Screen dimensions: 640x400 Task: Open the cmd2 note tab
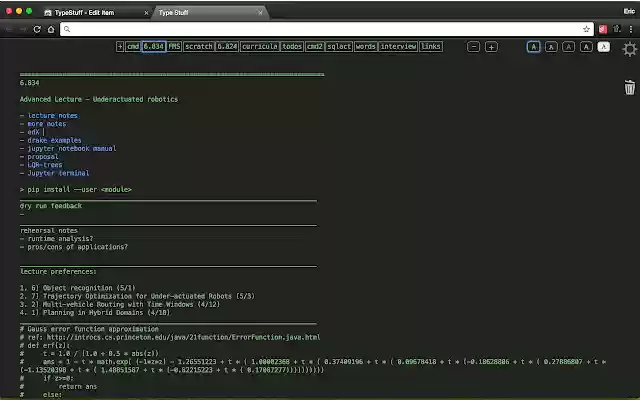315,47
